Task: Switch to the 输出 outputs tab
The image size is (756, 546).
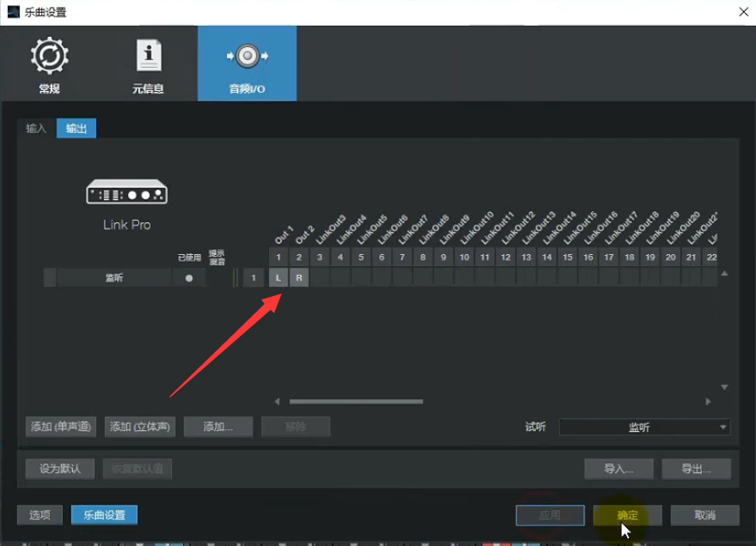Action: pos(76,129)
